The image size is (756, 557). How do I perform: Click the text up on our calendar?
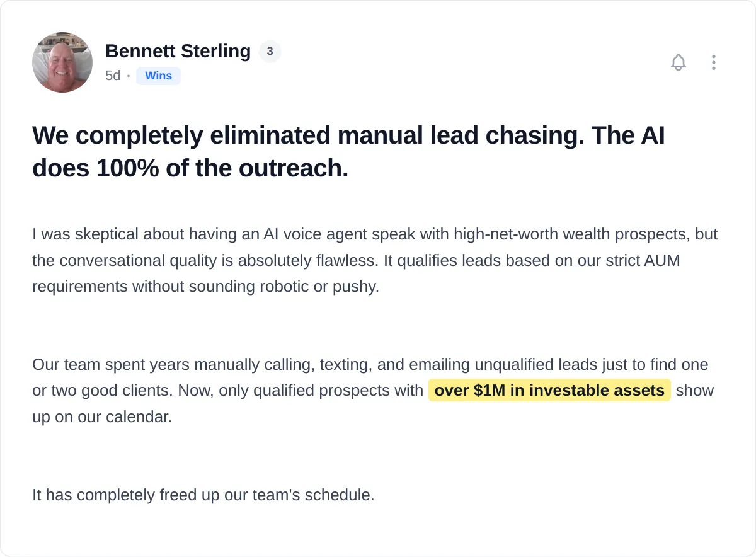pos(102,416)
